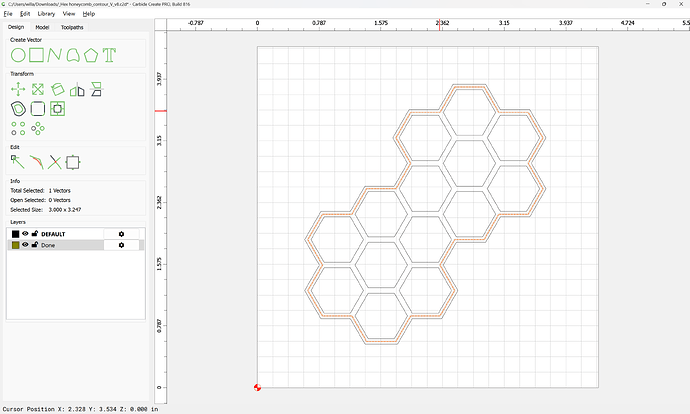Click the 'Total Selected: 1 Vectors' info text
This screenshot has width=690, height=414.
click(x=40, y=191)
